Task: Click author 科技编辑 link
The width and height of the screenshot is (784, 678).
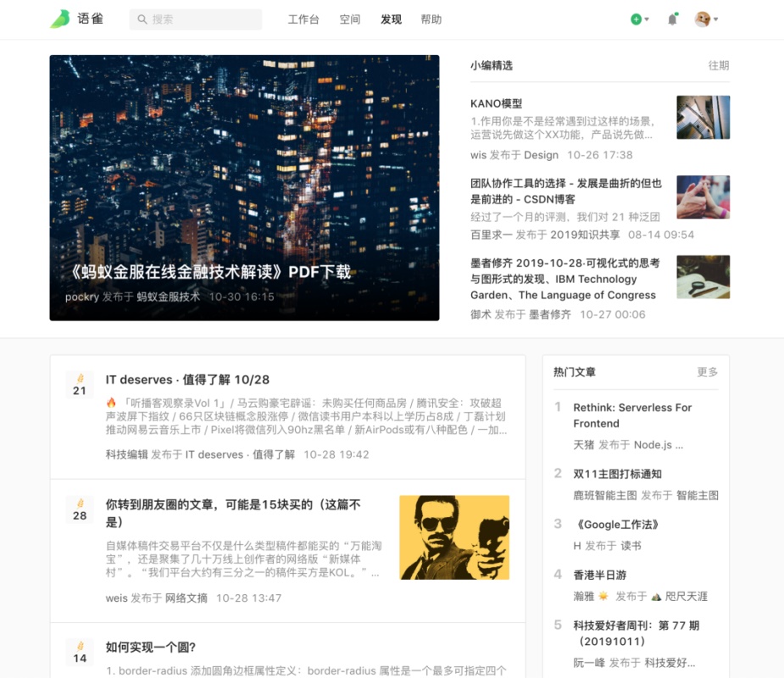Action: tap(126, 454)
